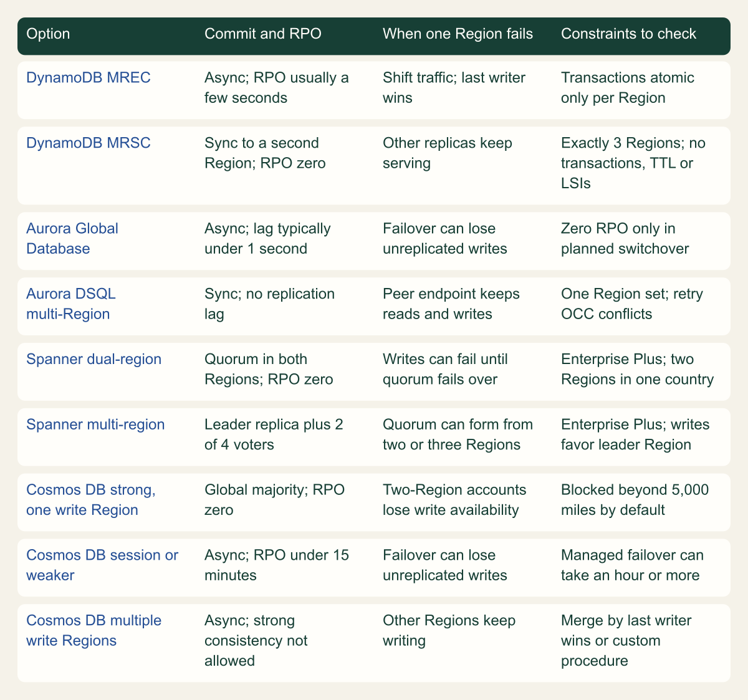Select 'Blocked beyond 5,000 miles by default'
This screenshot has width=748, height=700.
(635, 500)
